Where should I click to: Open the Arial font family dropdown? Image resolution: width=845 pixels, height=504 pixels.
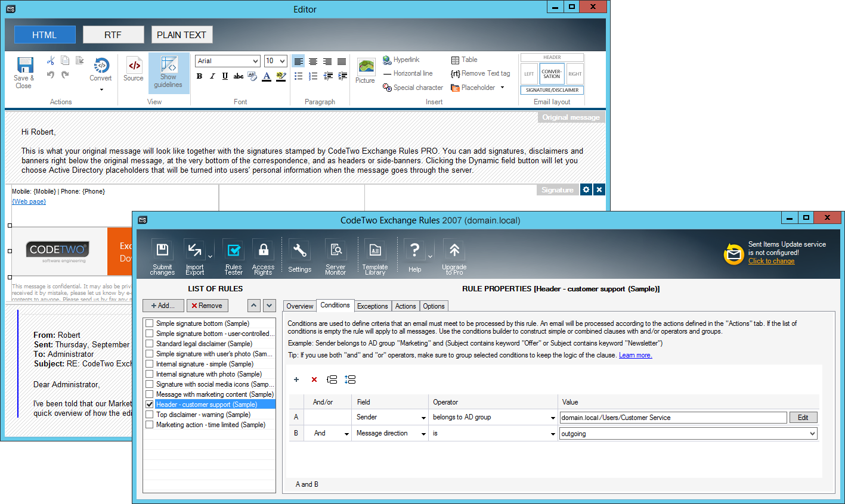click(255, 61)
